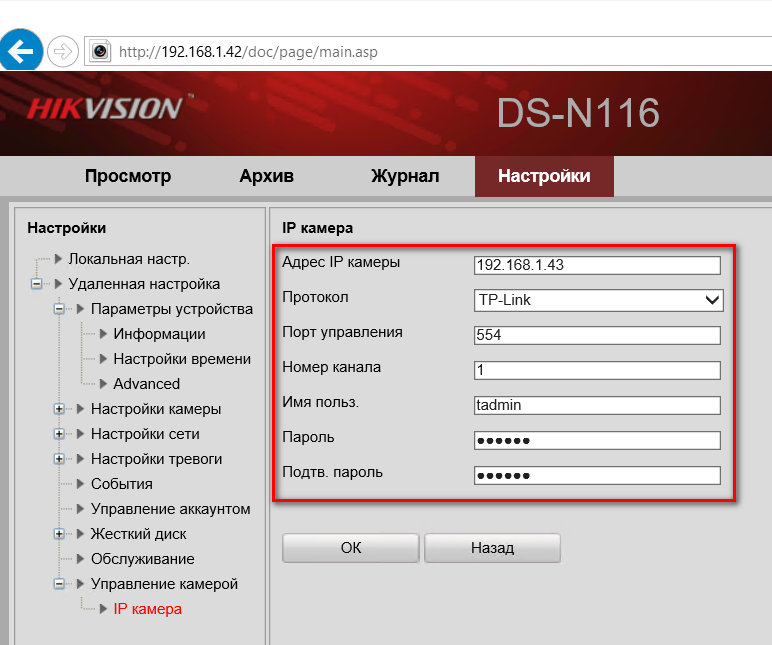Open the Просмотр tab

tap(128, 176)
